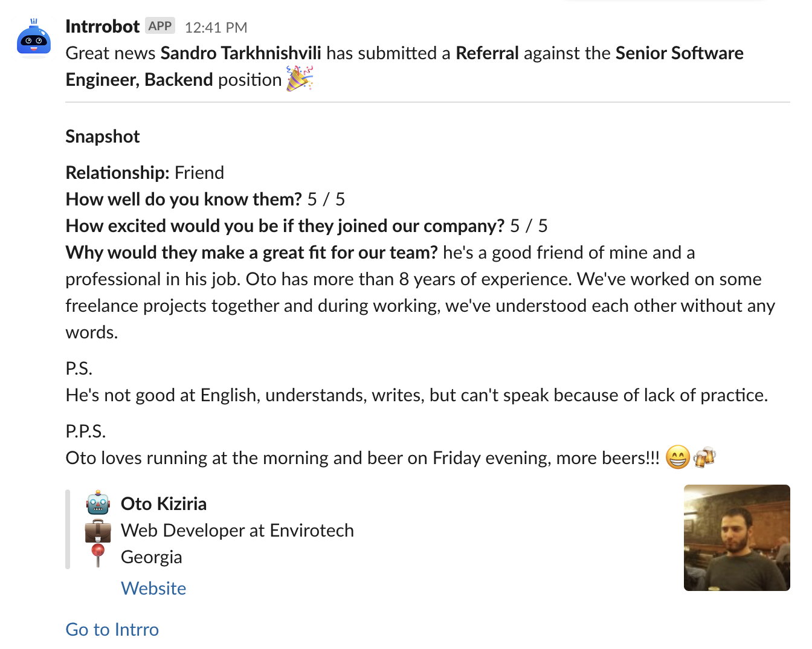Click the clinking beer mugs emoji
The height and width of the screenshot is (649, 812).
coord(704,457)
